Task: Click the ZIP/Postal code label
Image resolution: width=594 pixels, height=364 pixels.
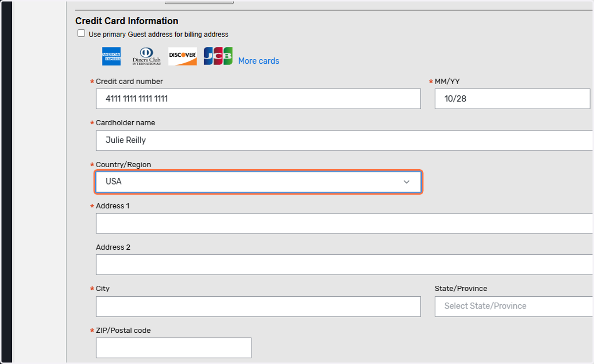Action: 123,330
